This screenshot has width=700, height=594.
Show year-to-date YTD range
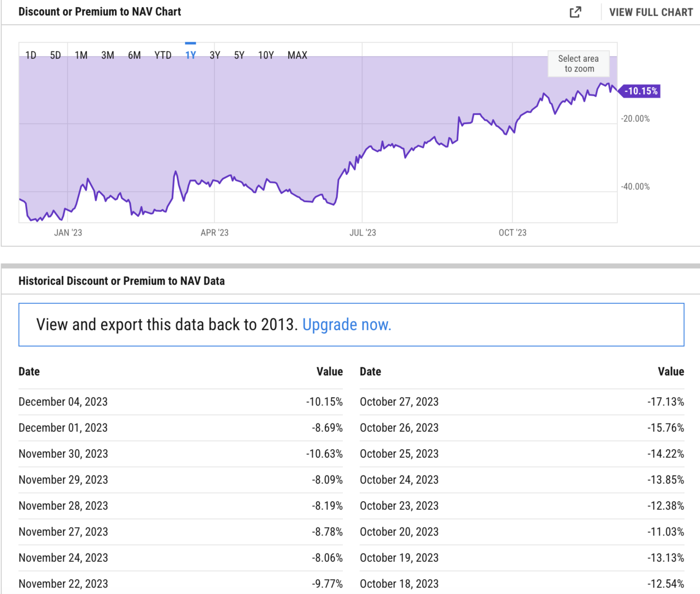click(163, 55)
